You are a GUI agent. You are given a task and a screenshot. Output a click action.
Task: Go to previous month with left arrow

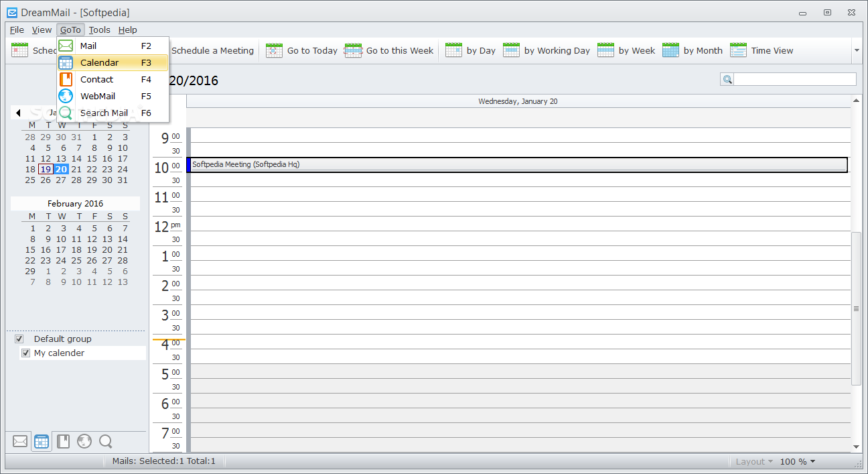point(18,113)
